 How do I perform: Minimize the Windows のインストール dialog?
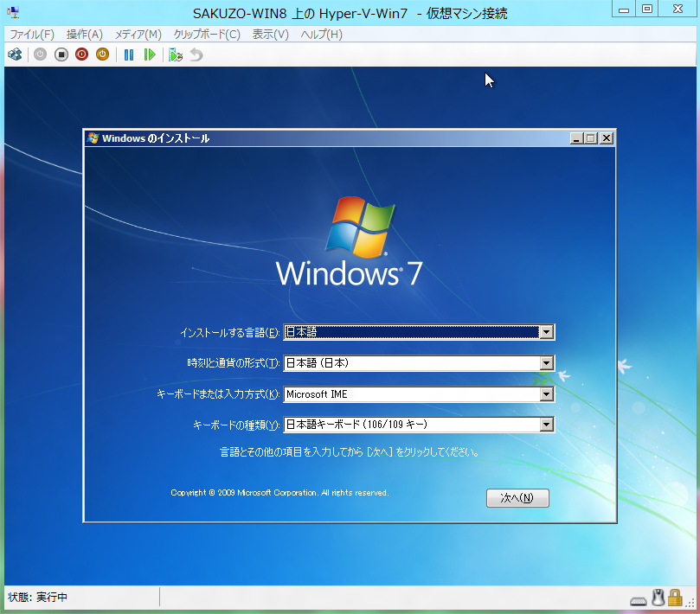point(577,138)
